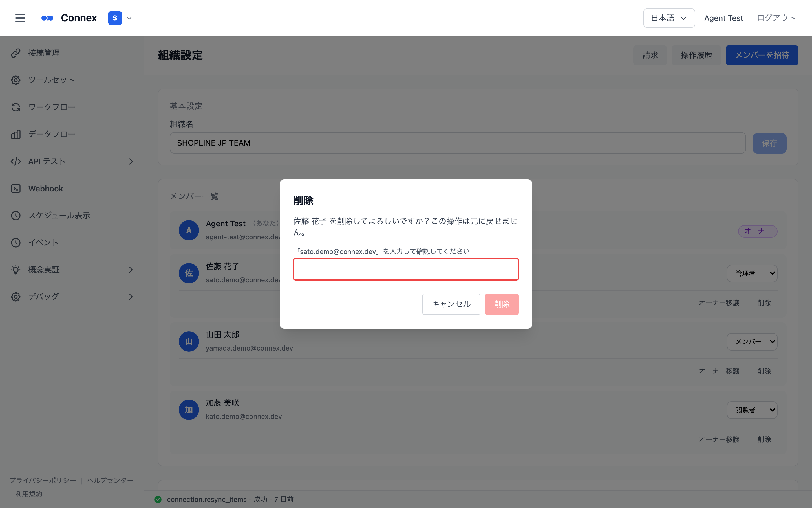Click the デバッグ gear icon
This screenshot has height=508, width=812.
pyautogui.click(x=16, y=297)
